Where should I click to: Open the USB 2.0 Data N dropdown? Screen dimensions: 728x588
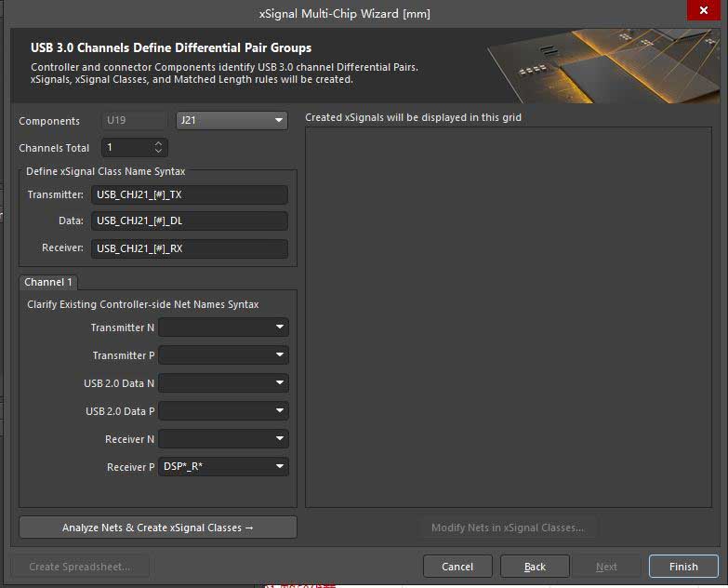click(280, 383)
